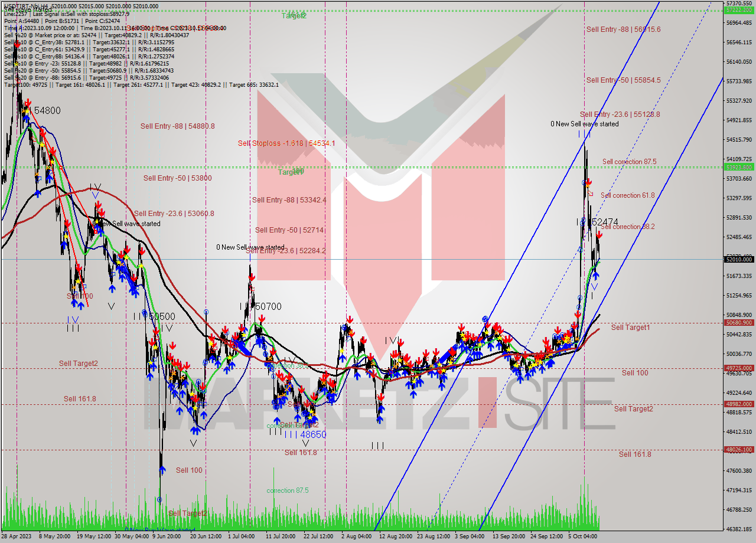Click the 47600.380 price axis value
Viewport: 756px width, 543px height.
pos(739,471)
